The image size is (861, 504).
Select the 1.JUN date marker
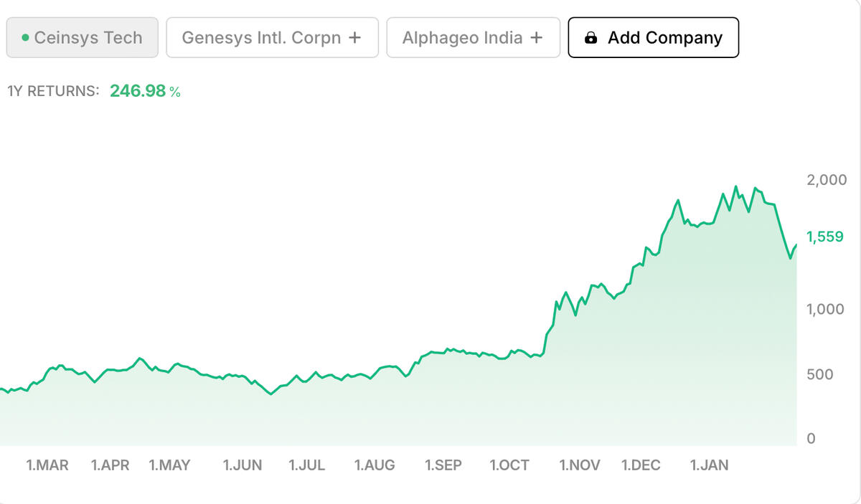243,465
